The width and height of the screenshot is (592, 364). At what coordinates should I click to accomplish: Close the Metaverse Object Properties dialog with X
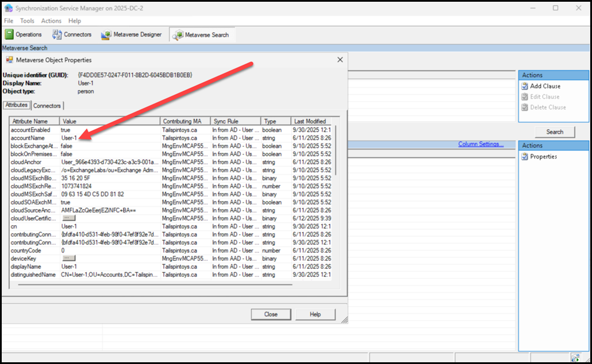(x=340, y=59)
